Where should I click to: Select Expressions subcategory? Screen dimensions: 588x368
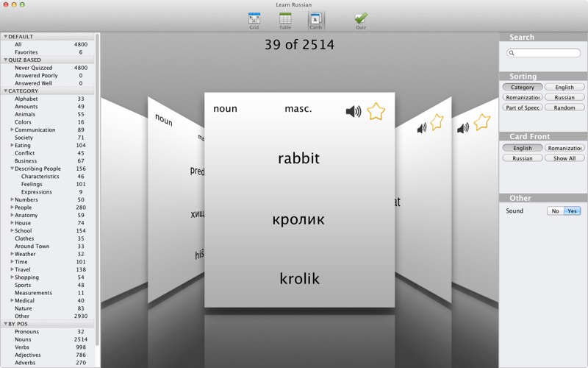48,192
